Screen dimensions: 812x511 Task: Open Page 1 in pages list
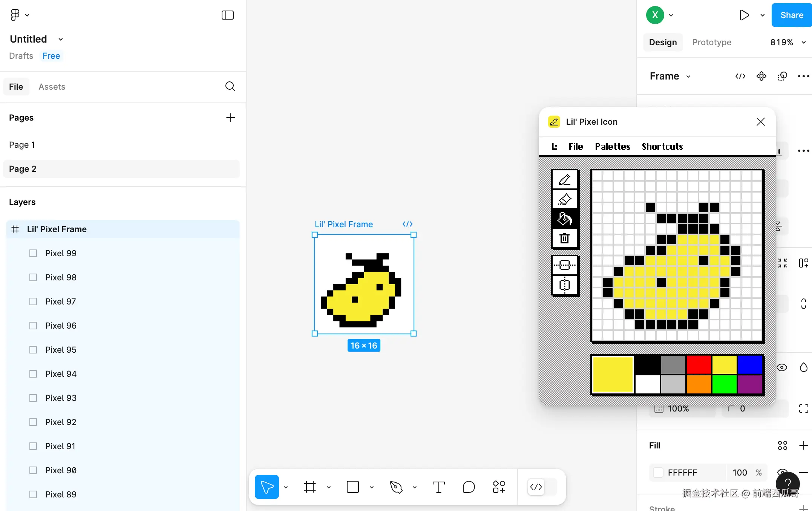(x=22, y=145)
